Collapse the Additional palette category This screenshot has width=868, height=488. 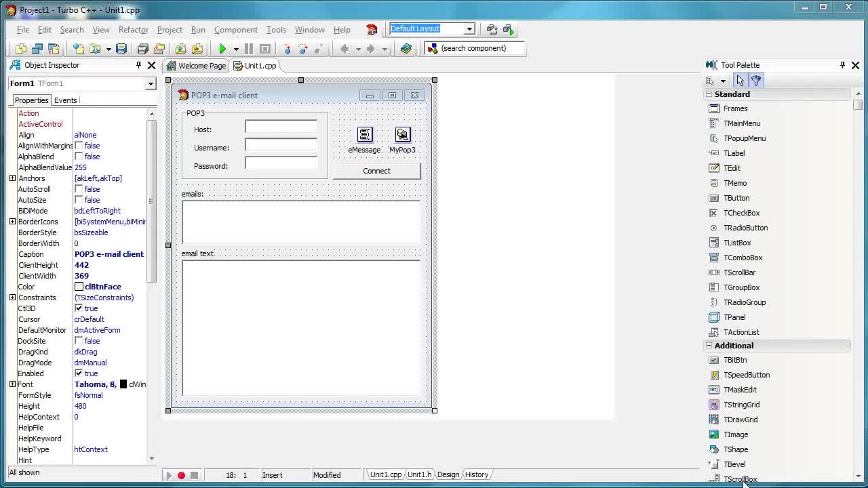(x=709, y=346)
